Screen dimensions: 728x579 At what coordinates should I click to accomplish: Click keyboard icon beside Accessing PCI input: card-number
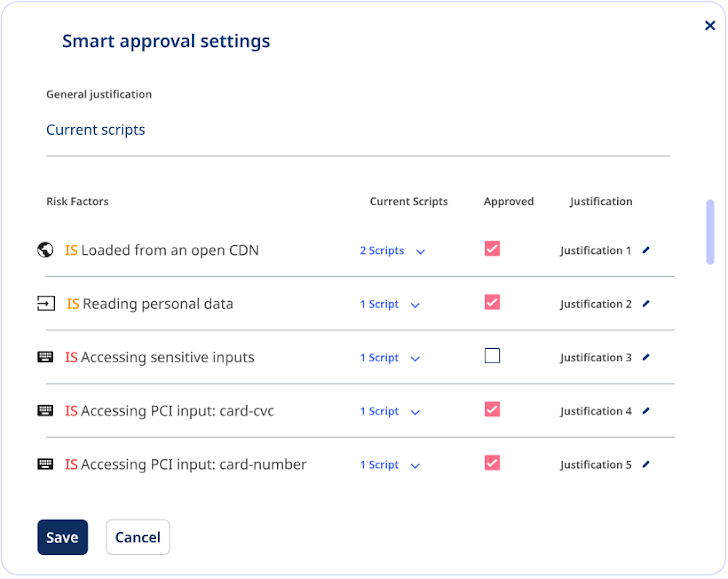point(45,464)
